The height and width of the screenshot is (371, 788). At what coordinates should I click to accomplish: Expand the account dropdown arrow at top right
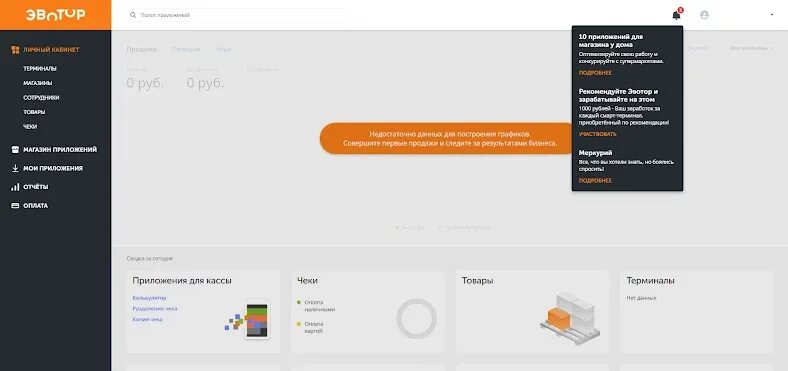(772, 15)
